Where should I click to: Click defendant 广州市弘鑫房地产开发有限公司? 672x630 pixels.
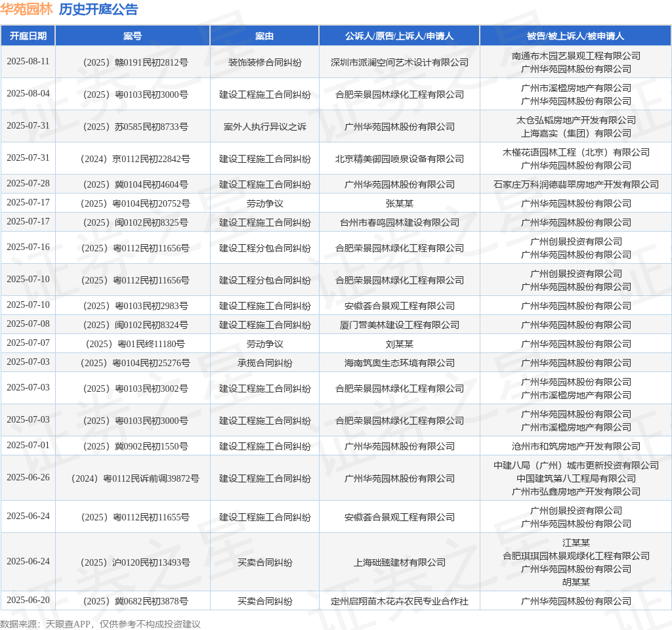576,492
